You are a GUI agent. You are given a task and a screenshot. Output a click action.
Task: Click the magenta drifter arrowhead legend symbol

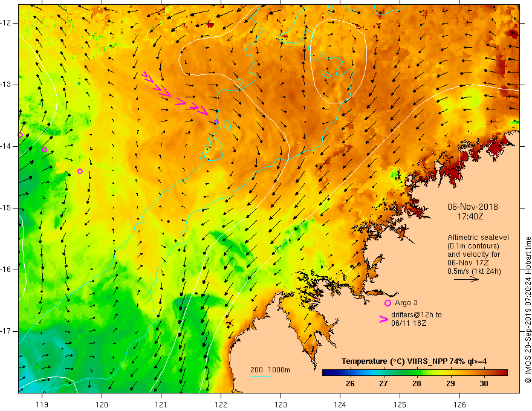click(x=383, y=319)
